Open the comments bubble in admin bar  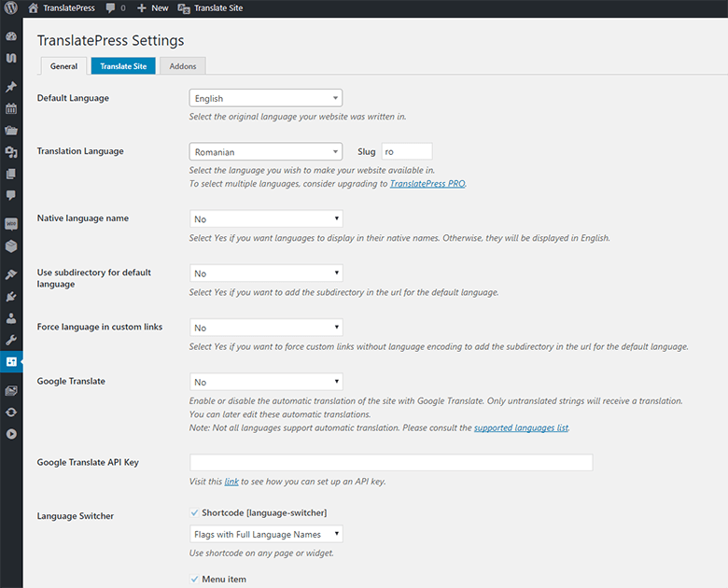point(110,7)
